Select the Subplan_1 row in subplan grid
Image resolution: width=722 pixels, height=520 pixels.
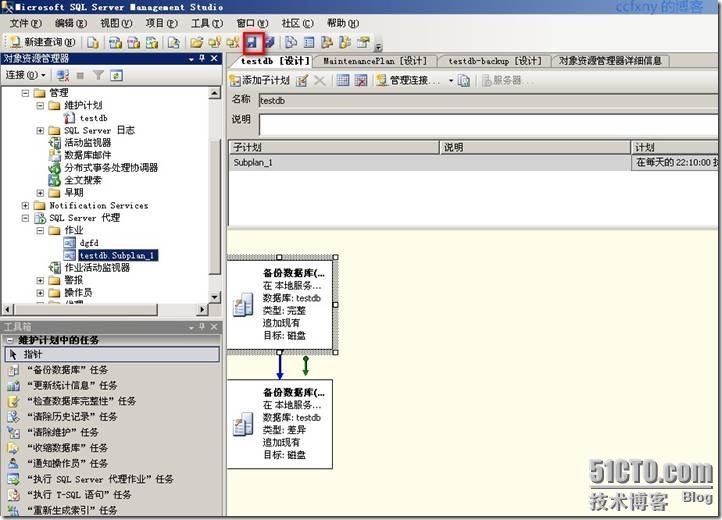(x=473, y=163)
